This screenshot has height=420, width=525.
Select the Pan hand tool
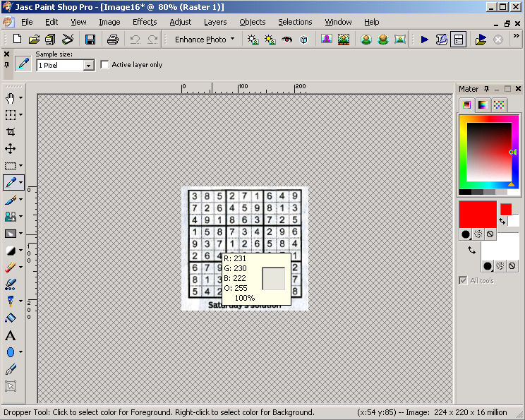[x=11, y=98]
